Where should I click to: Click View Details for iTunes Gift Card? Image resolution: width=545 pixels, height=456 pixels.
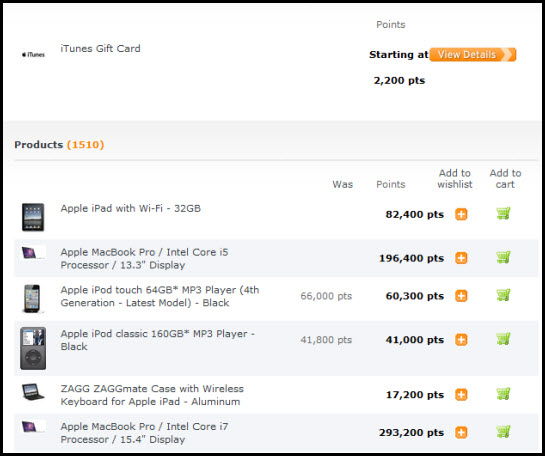tap(473, 55)
